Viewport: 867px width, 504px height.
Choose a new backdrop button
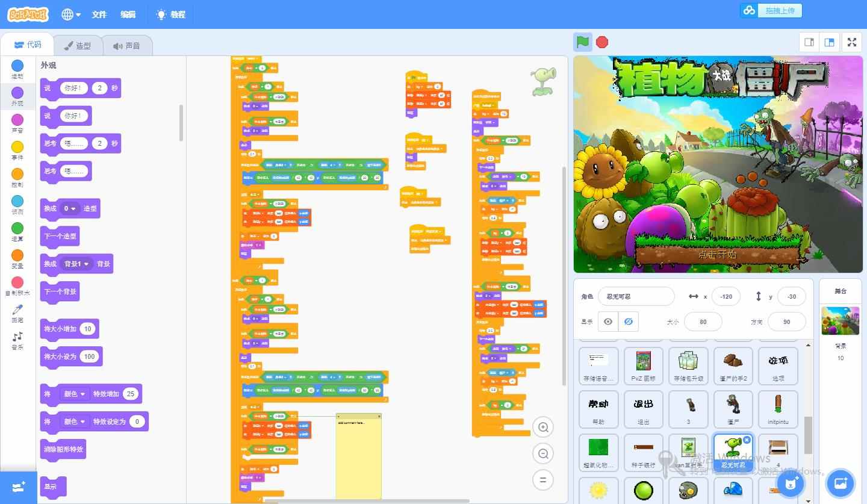[841, 483]
